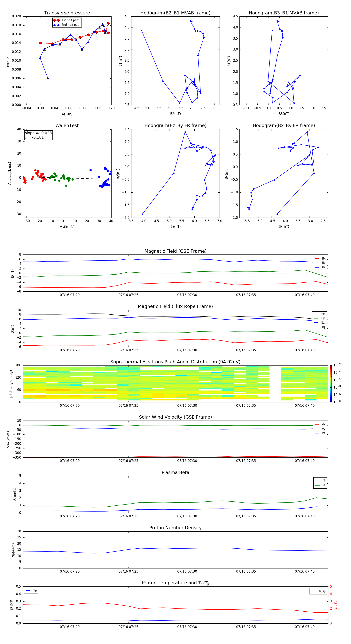
Task: Click 07/16 07:25 tick under GSE magnetic field plot
Action: click(x=129, y=295)
